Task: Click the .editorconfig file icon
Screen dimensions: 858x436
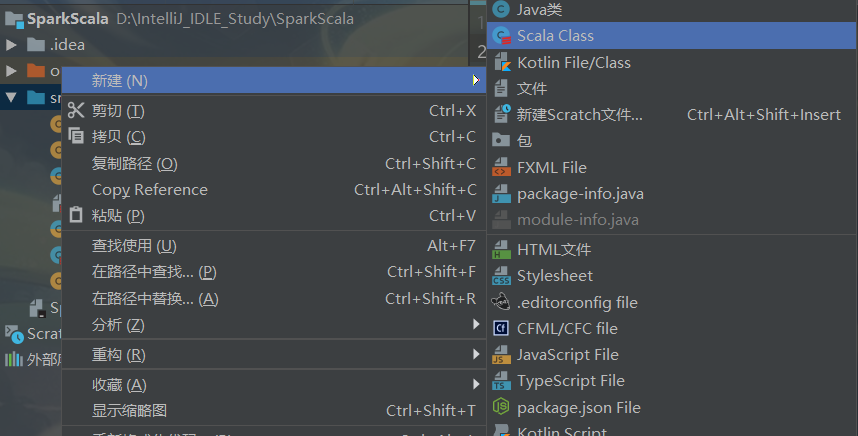Action: [x=501, y=302]
